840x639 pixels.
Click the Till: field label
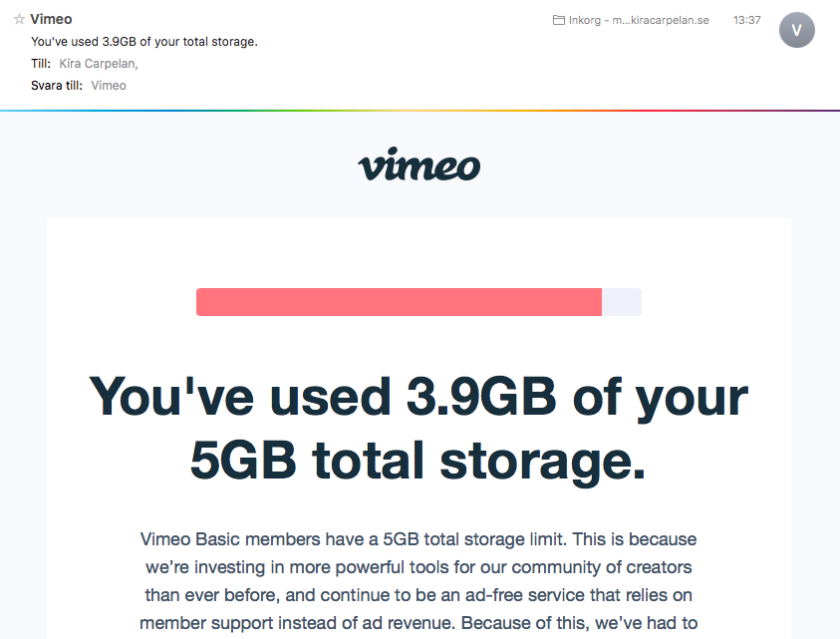41,64
